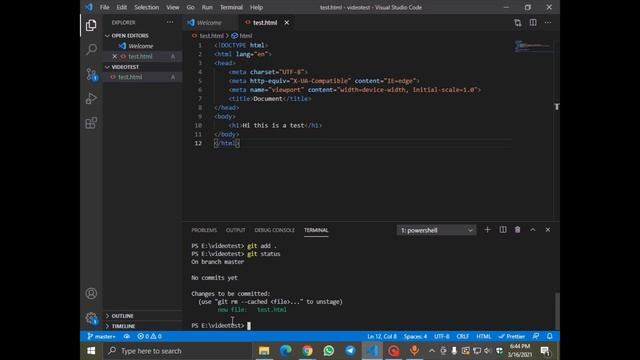
Task: Change indentation via Spaces: 4
Action: 415,336
